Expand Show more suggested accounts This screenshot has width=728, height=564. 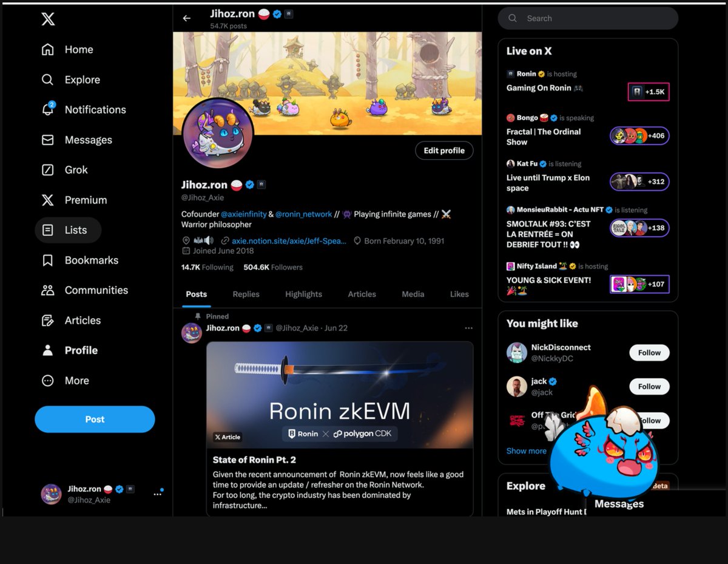[x=526, y=450]
